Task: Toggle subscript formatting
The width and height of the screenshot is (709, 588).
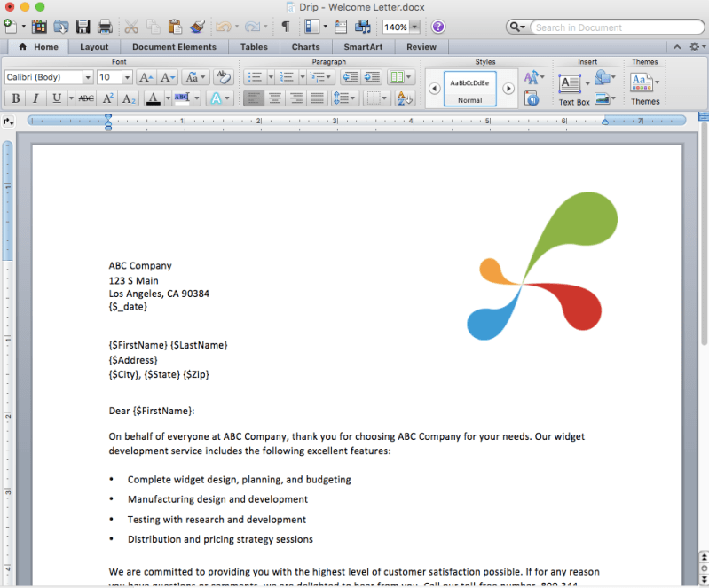Action: click(x=129, y=98)
